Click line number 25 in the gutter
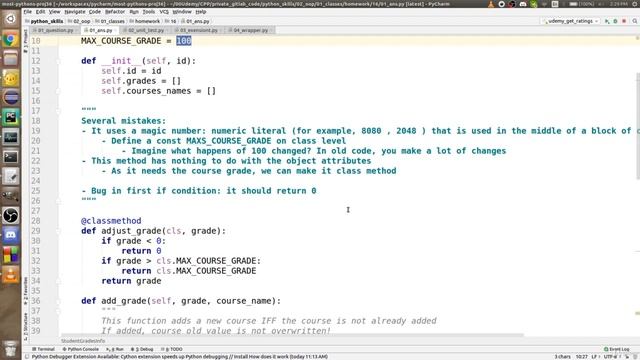This screenshot has width=640, height=360. pyautogui.click(x=36, y=191)
